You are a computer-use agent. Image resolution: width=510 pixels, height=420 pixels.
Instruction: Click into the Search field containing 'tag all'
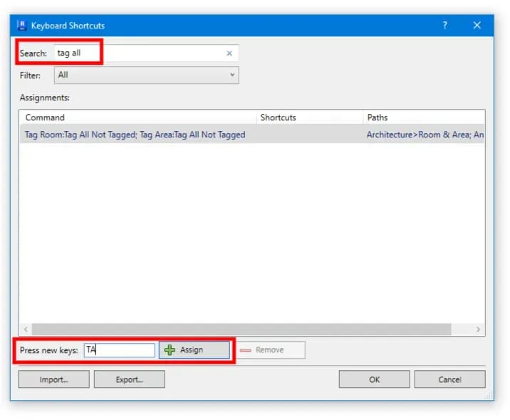click(x=146, y=53)
